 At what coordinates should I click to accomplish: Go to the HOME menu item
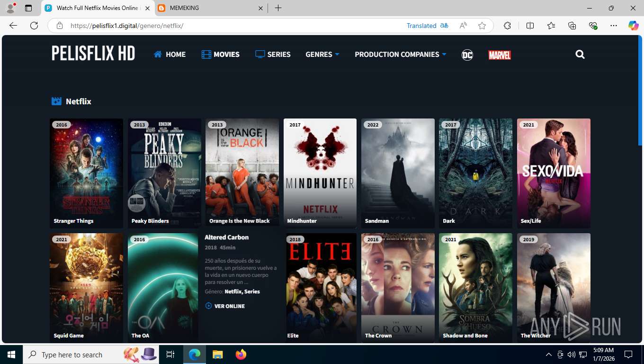click(170, 55)
